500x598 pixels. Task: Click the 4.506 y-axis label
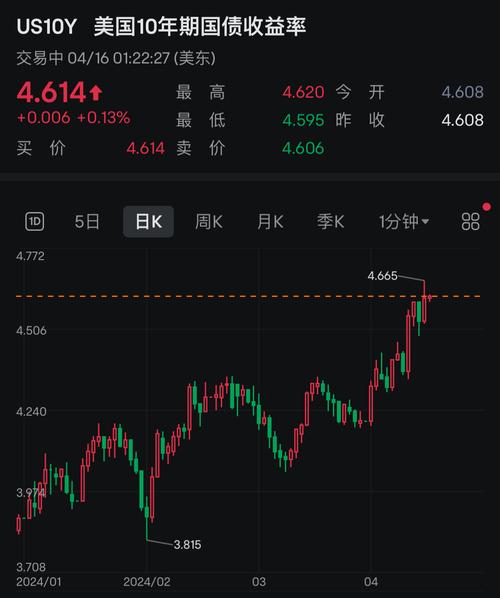coord(31,330)
